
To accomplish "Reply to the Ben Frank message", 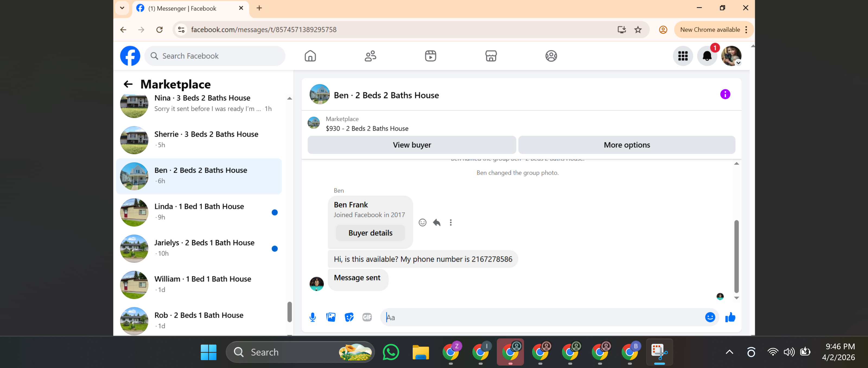I will pos(436,223).
